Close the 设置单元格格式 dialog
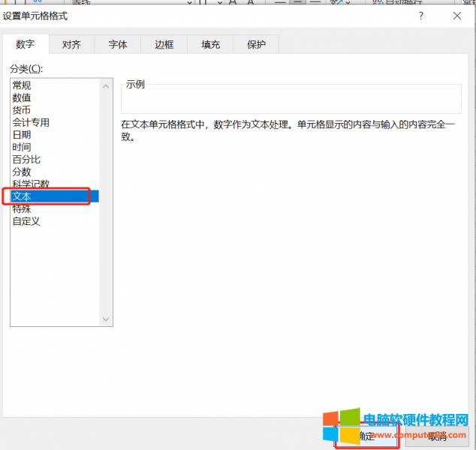This screenshot has width=476, height=450. coord(456,15)
